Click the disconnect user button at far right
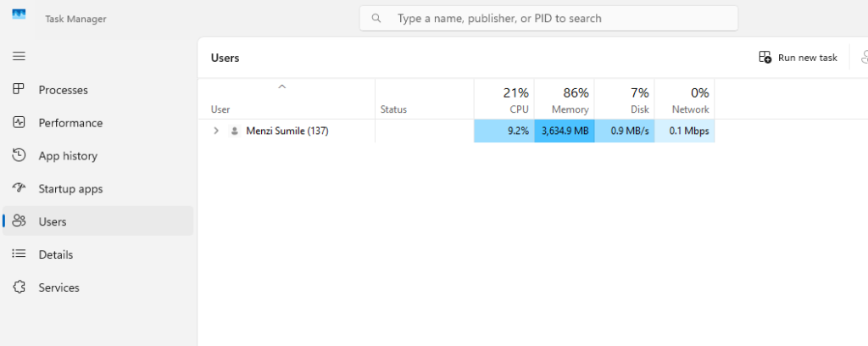Image resolution: width=868 pixels, height=346 pixels. coord(863,58)
